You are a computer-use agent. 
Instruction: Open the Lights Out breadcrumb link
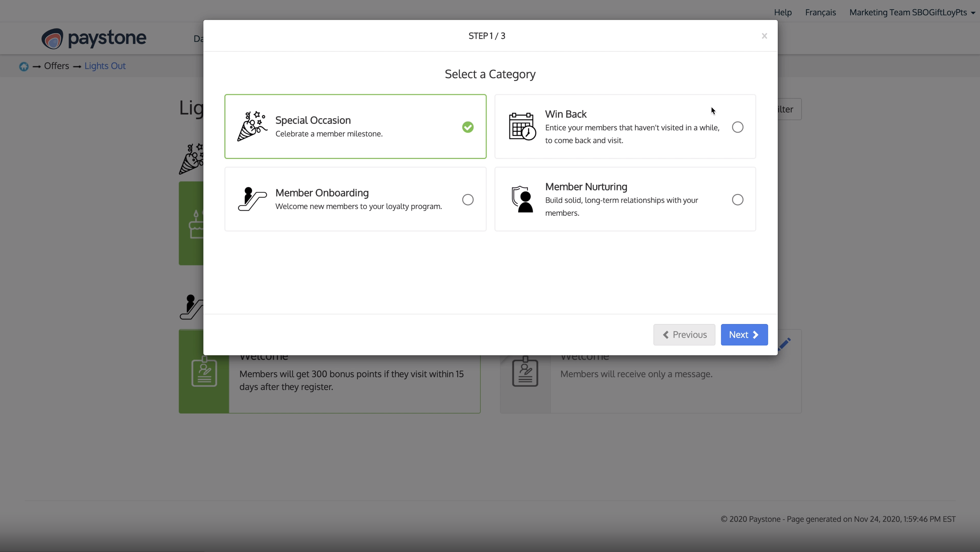[x=105, y=65]
